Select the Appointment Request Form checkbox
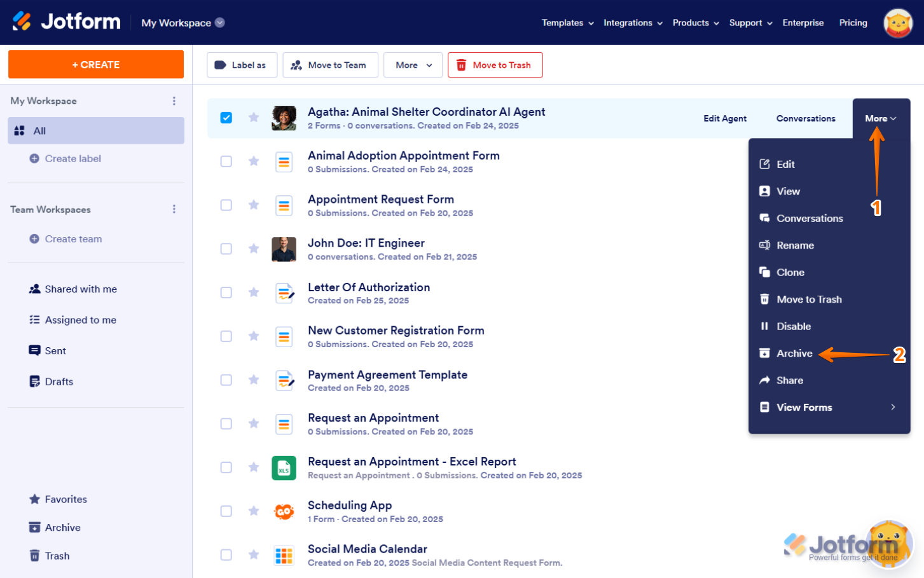924x578 pixels. click(226, 205)
